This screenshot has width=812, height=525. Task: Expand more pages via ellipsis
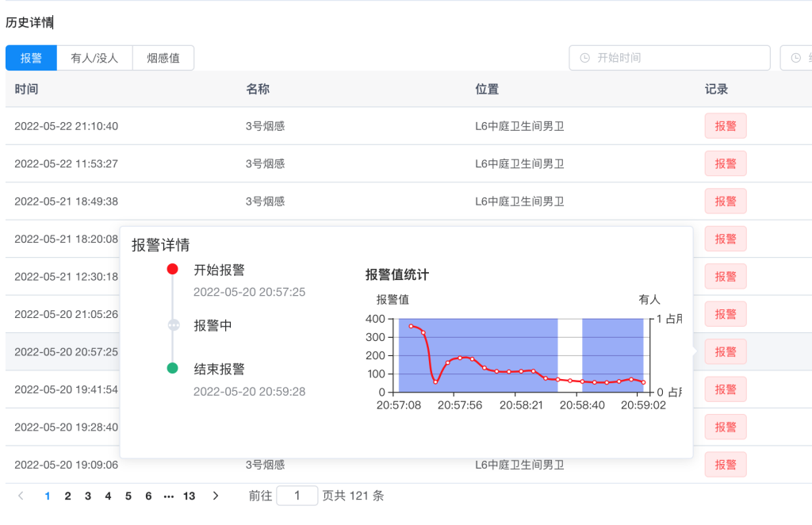click(168, 496)
